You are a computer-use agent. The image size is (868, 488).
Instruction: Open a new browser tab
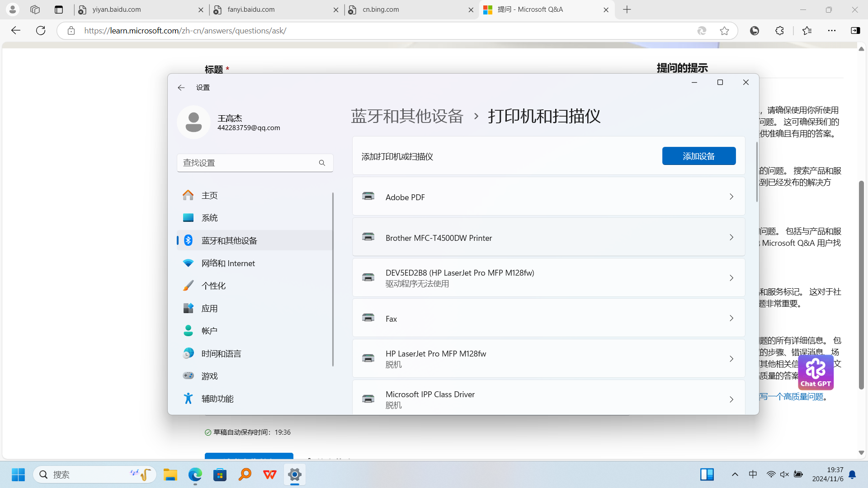tap(627, 9)
